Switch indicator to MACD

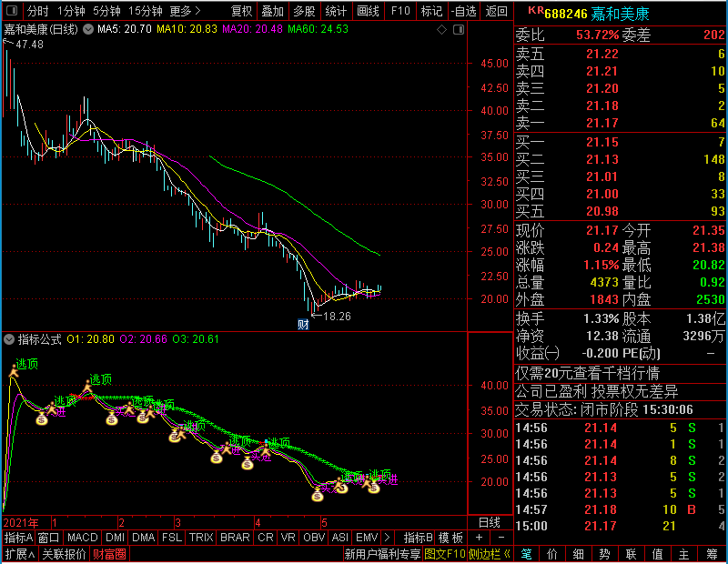[x=82, y=538]
